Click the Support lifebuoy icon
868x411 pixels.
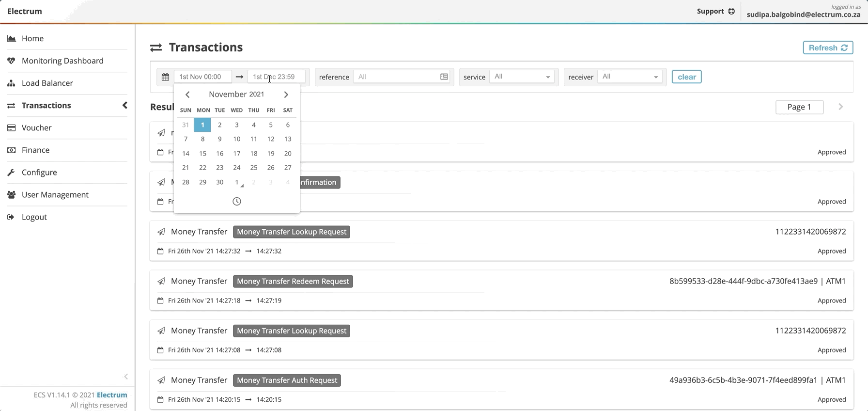pos(731,11)
